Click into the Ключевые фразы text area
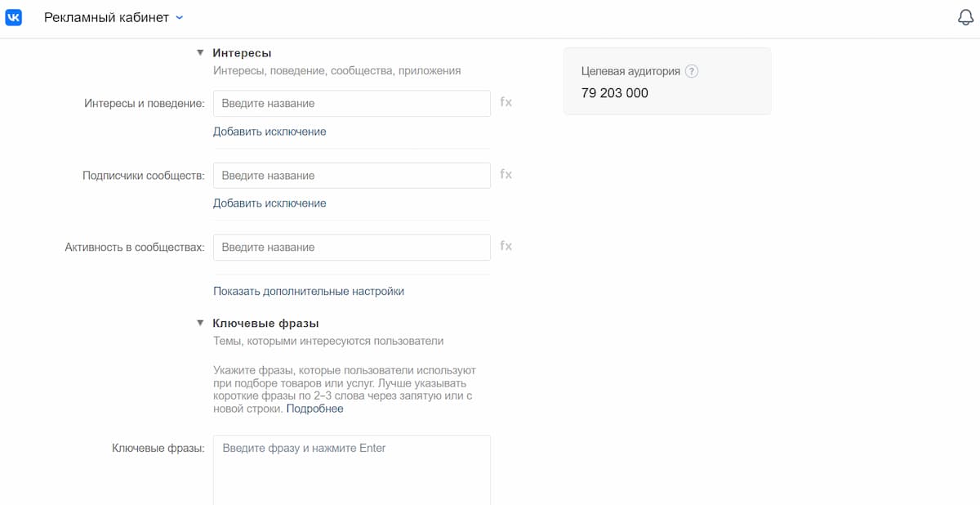 [351, 470]
